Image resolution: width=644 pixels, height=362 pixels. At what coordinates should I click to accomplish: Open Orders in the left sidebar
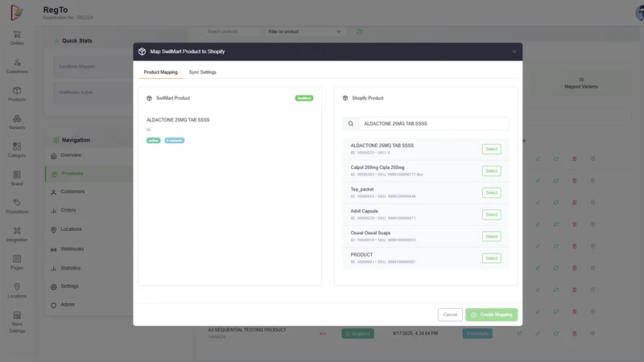point(17,38)
